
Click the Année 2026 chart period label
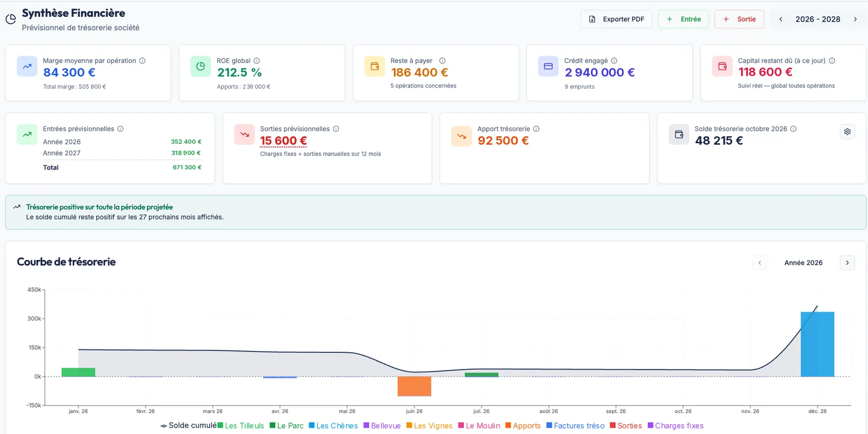[x=803, y=263]
